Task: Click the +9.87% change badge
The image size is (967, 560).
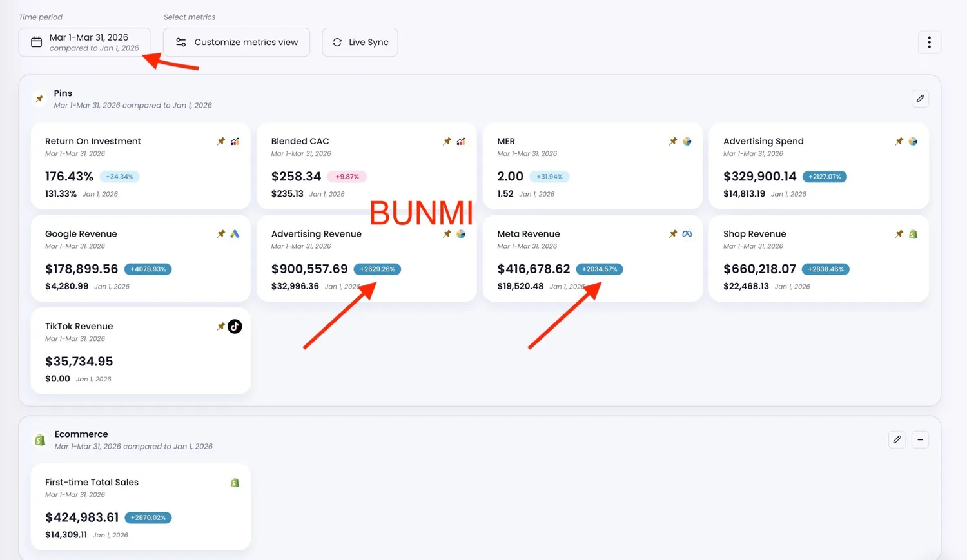Action: 347,177
